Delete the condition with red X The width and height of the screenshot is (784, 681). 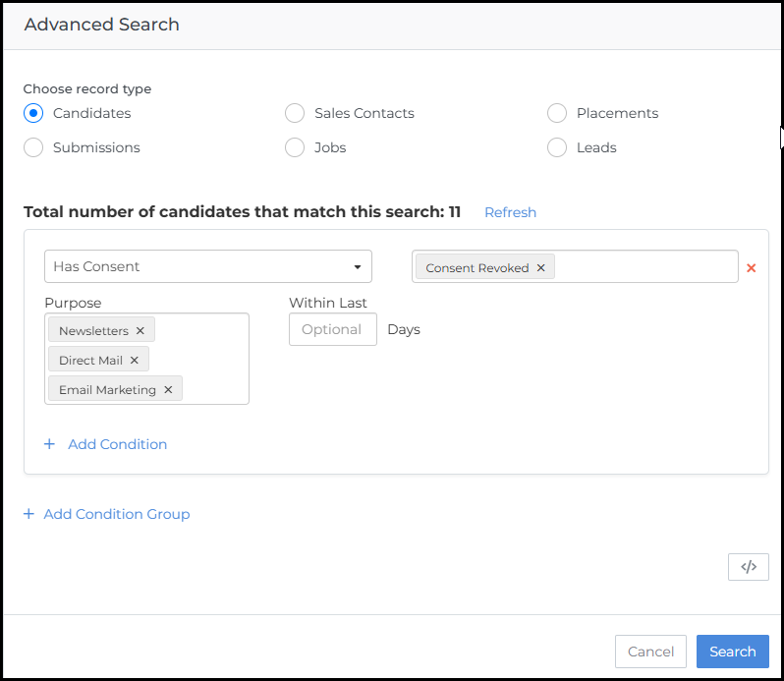click(752, 267)
